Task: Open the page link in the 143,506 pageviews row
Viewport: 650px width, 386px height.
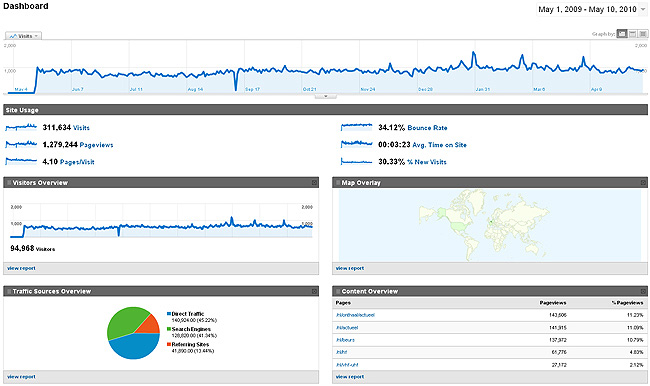Action: [355, 315]
